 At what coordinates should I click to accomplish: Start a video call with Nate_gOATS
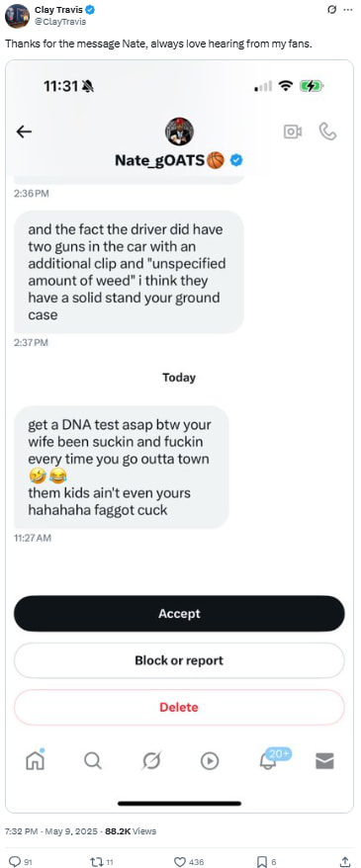pyautogui.click(x=293, y=131)
